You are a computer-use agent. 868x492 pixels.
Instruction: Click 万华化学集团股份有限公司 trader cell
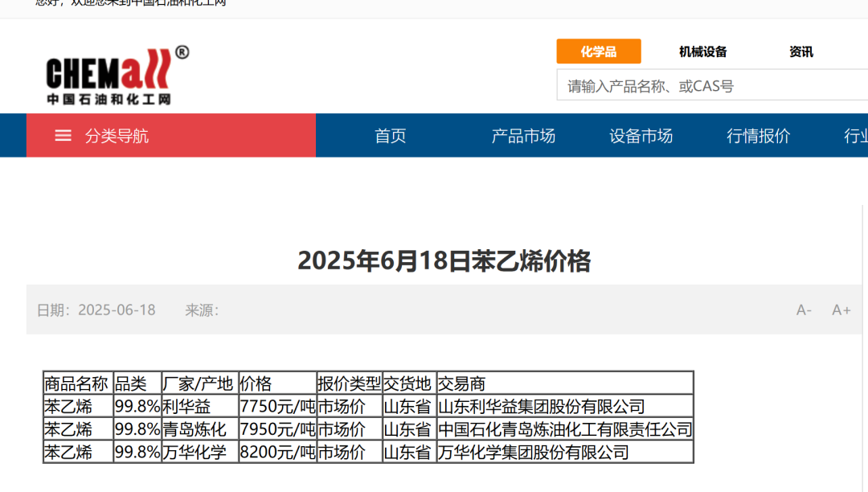(533, 453)
